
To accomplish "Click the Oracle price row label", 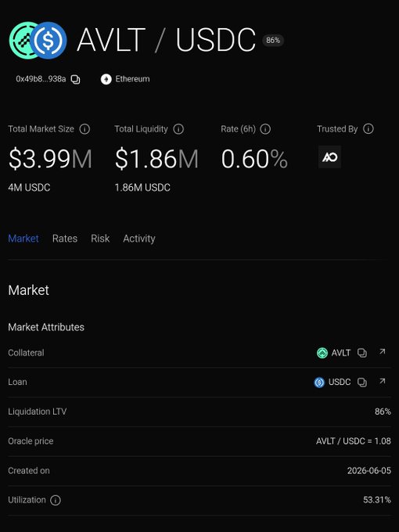I will [x=31, y=441].
